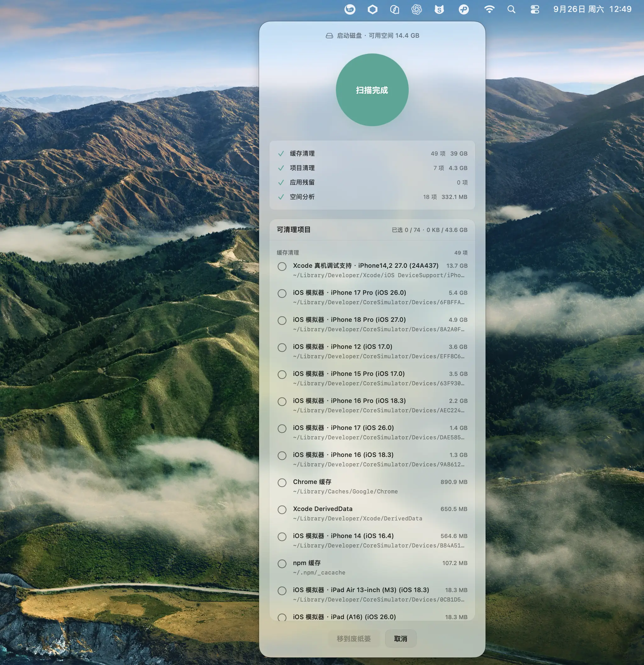Click the startup disk drive icon

click(x=329, y=36)
